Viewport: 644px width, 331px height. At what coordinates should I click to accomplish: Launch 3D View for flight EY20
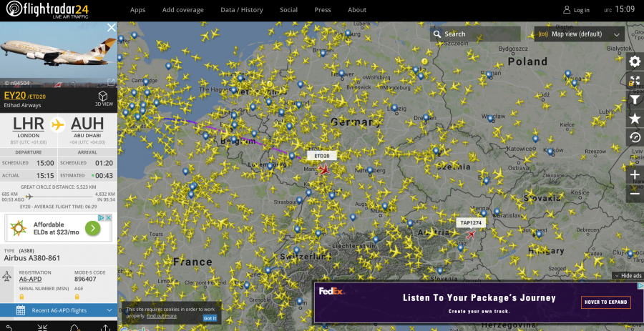click(x=104, y=98)
